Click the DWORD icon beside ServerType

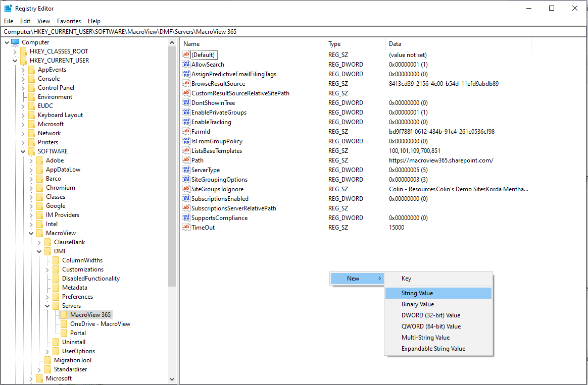[186, 170]
